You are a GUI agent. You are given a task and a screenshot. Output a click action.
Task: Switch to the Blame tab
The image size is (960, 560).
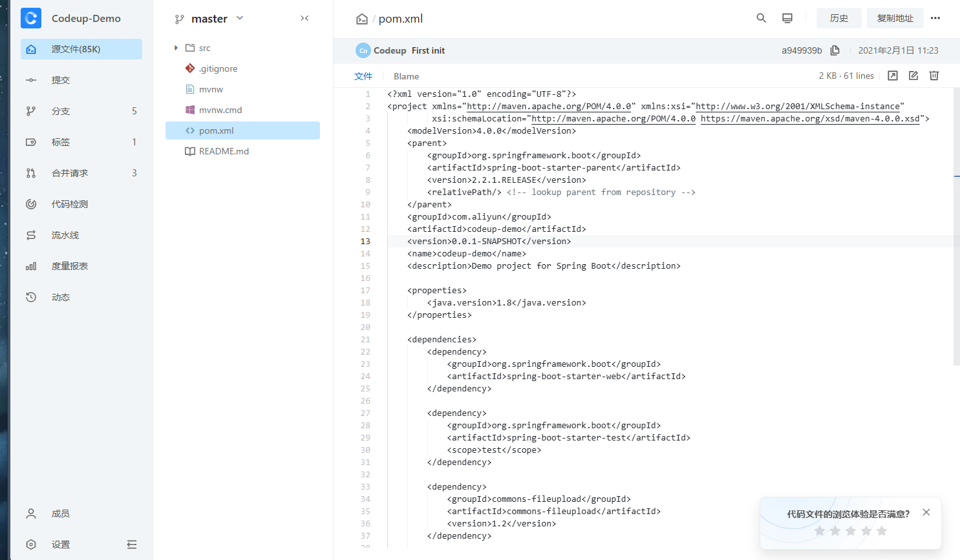[x=406, y=76]
